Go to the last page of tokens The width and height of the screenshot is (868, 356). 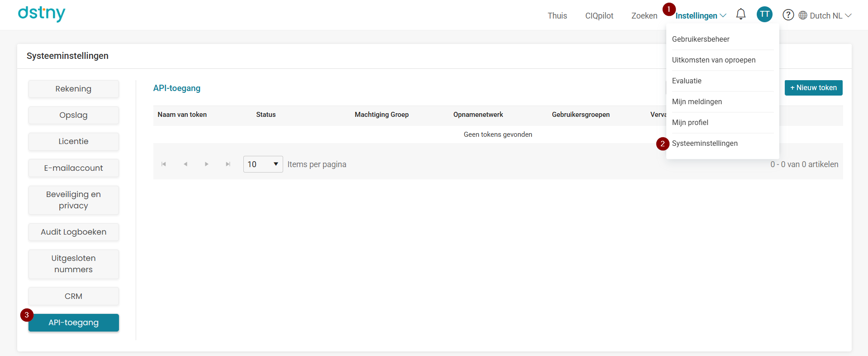[x=228, y=164]
